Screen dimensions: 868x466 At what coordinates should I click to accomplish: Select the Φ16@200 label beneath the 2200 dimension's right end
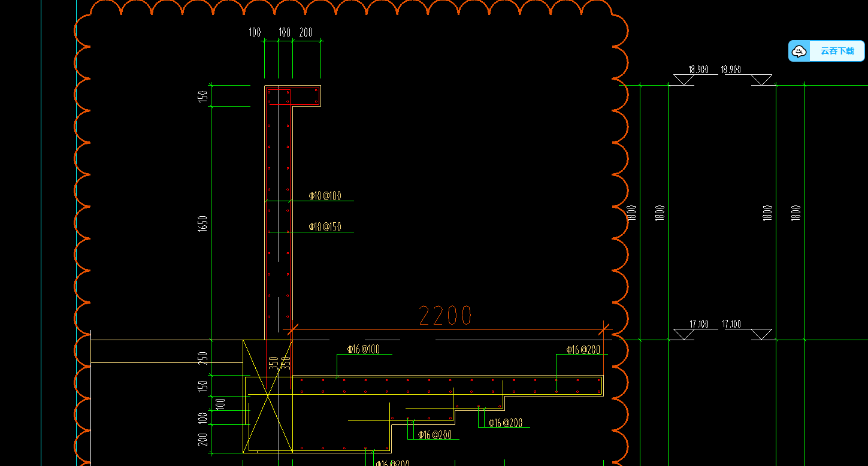tap(583, 349)
